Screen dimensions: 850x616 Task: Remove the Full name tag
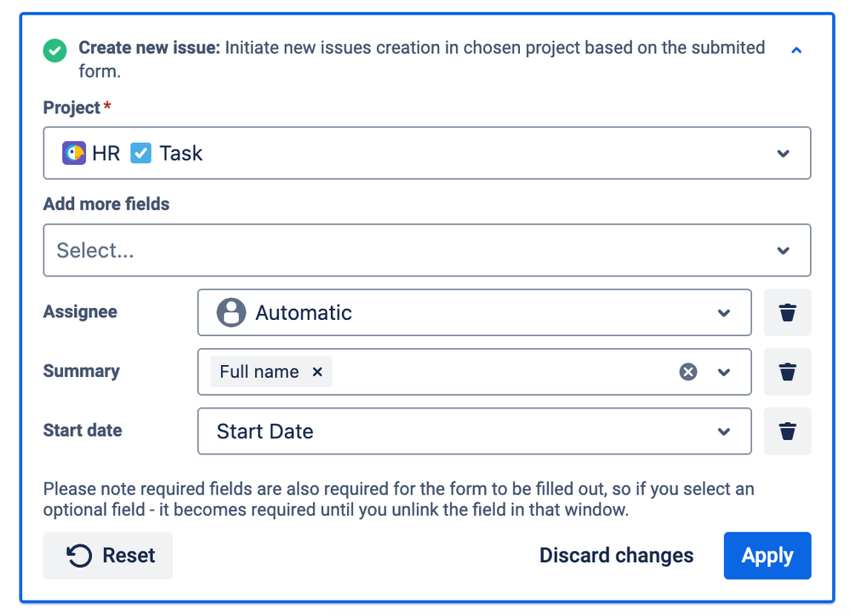coord(317,372)
